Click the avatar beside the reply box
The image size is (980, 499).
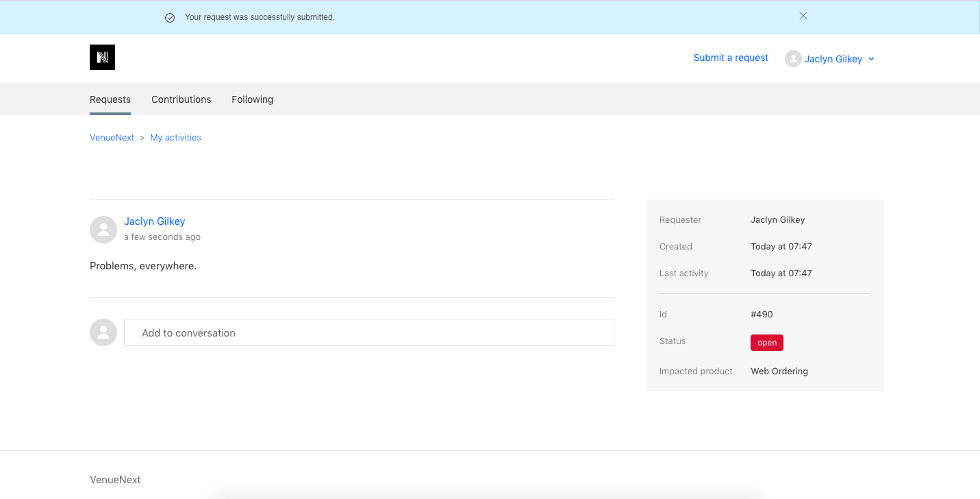coord(103,332)
